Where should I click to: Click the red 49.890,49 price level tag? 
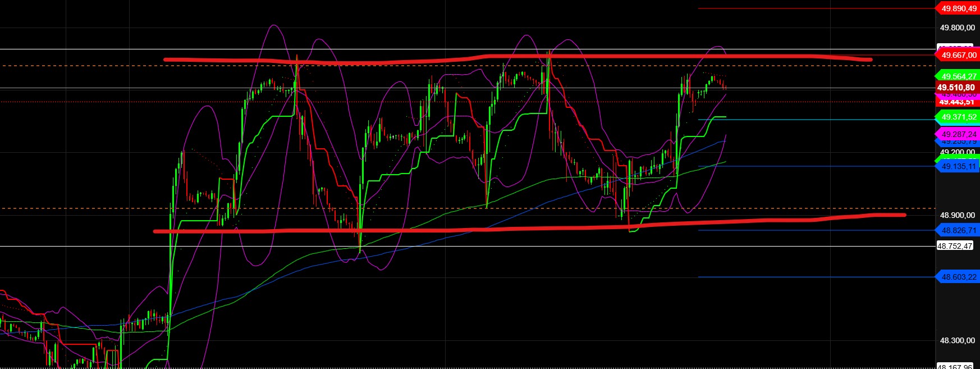pos(958,8)
